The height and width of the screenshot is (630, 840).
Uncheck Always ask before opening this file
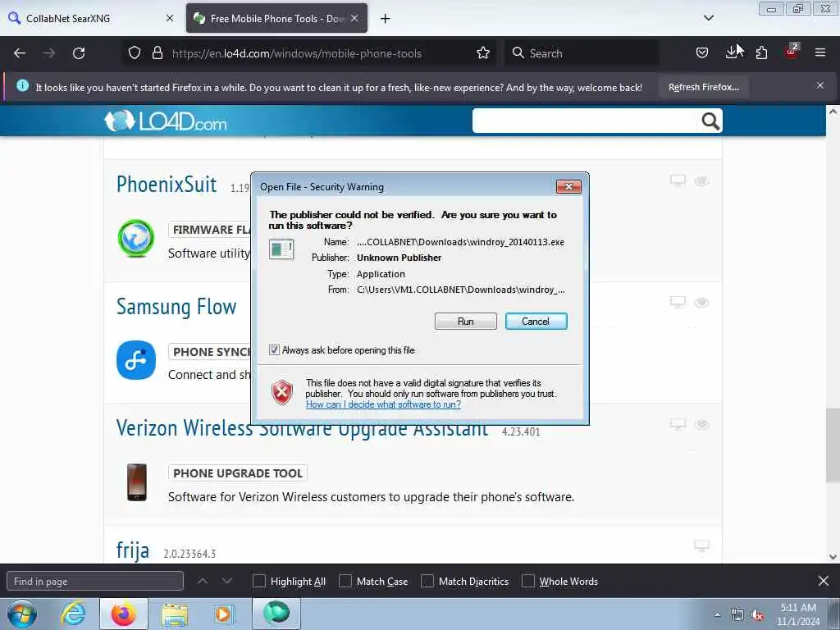(274, 350)
